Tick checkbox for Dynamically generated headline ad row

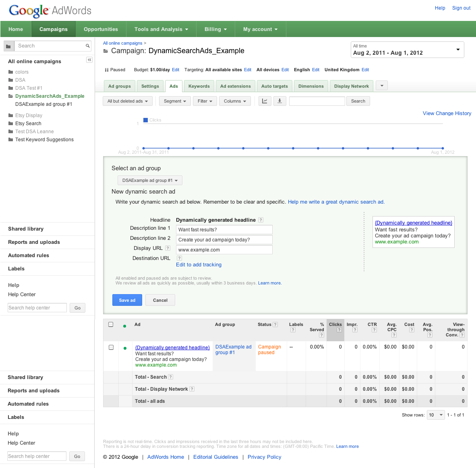111,347
